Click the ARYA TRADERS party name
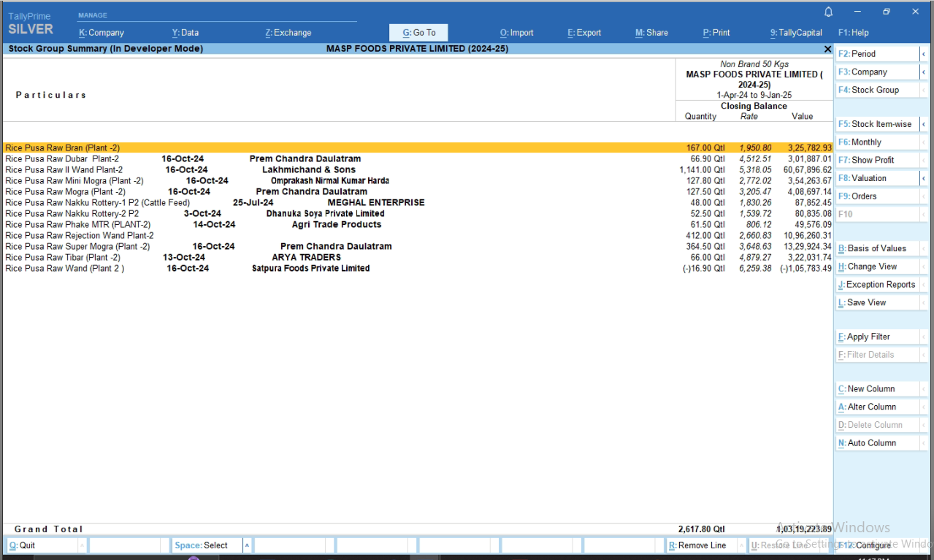Screen dimensions: 934x560 click(307, 258)
